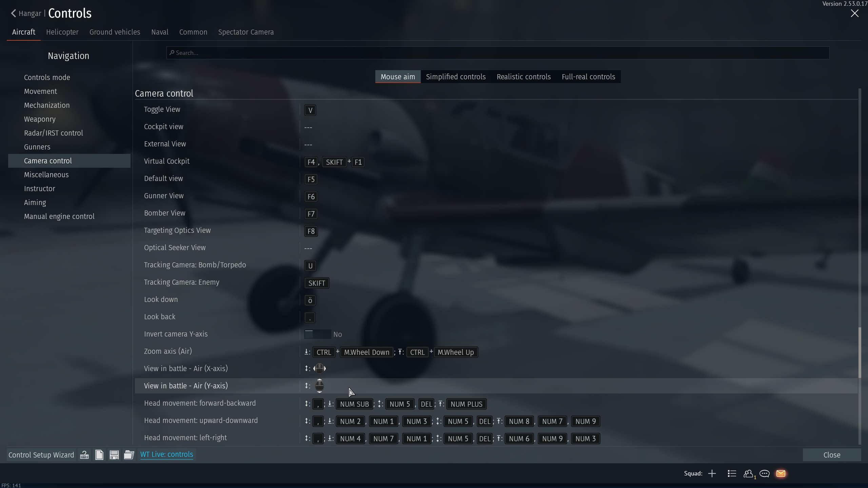This screenshot has width=868, height=488.
Task: Click the keyboard help icon
Action: (x=84, y=455)
